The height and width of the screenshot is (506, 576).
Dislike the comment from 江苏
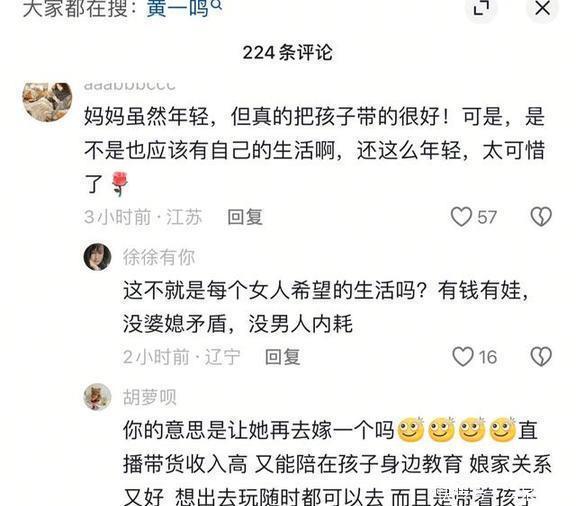541,216
